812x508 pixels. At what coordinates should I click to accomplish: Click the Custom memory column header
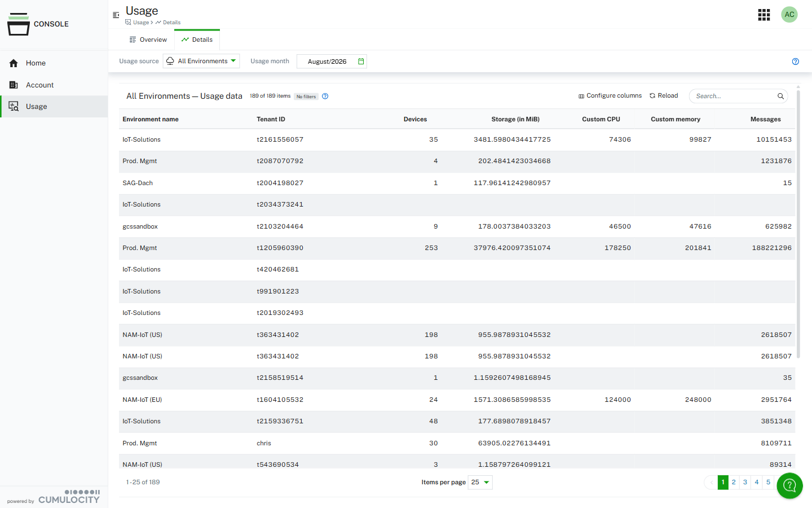pyautogui.click(x=676, y=119)
